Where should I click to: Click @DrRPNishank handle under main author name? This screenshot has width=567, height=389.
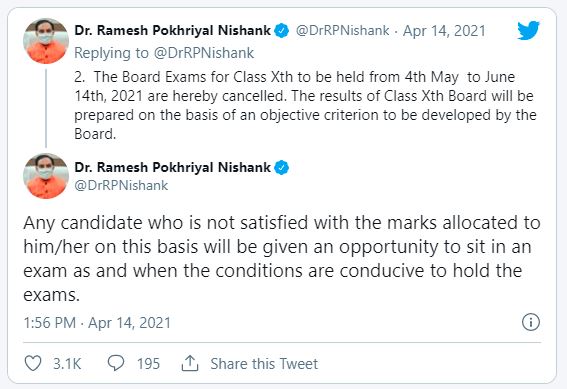click(x=121, y=185)
